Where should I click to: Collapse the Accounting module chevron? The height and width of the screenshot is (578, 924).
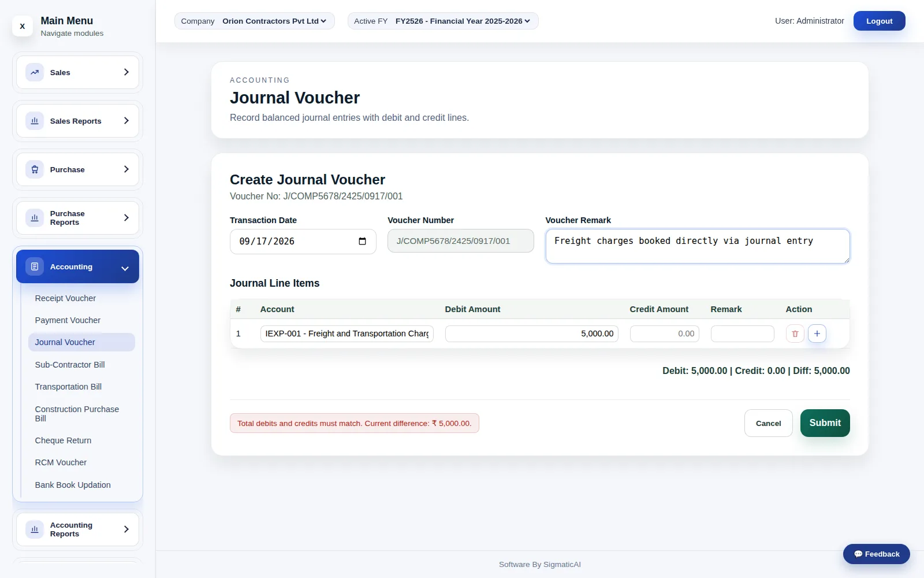[x=125, y=268]
